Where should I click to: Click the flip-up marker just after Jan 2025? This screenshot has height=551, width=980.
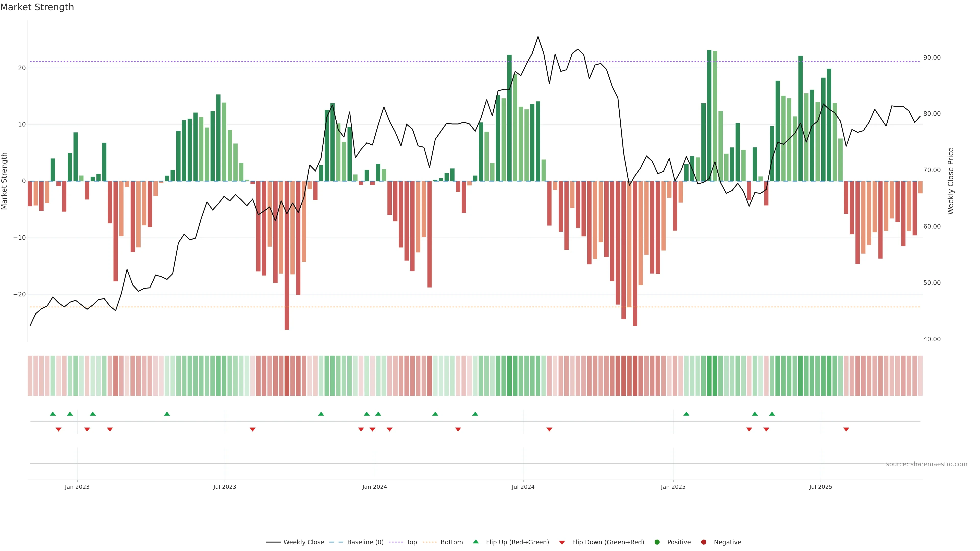[x=686, y=414]
